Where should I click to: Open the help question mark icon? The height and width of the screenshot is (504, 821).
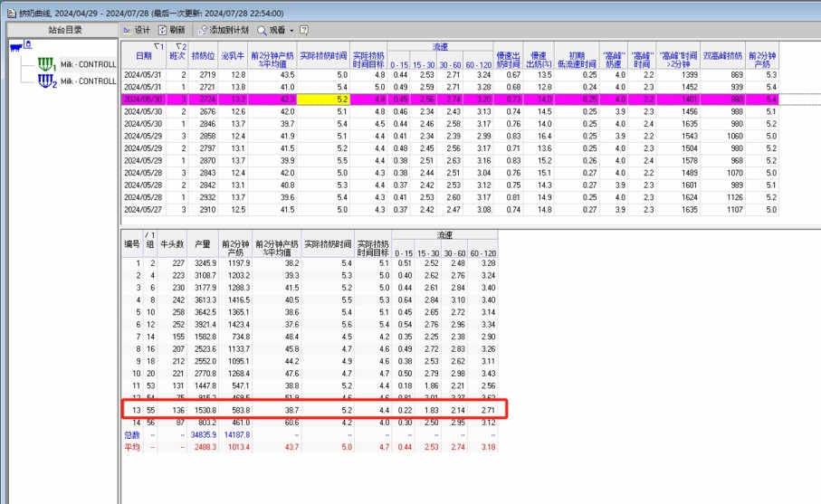tap(303, 30)
